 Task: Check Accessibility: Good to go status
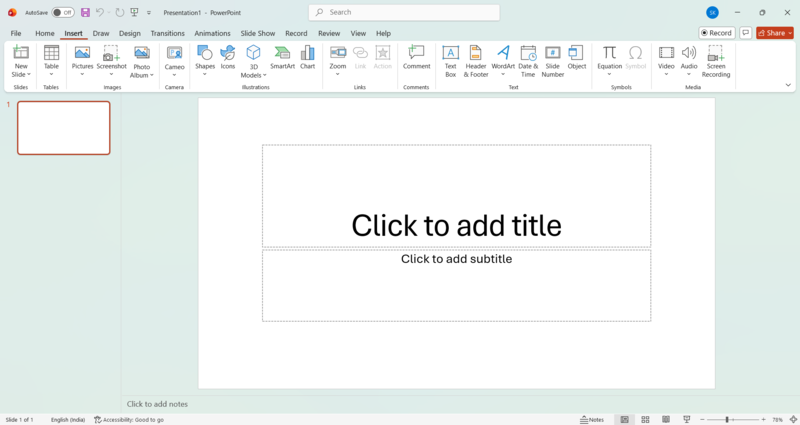129,419
